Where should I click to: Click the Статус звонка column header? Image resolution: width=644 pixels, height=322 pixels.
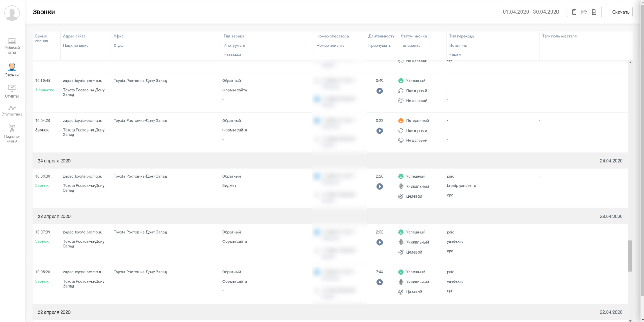[414, 36]
